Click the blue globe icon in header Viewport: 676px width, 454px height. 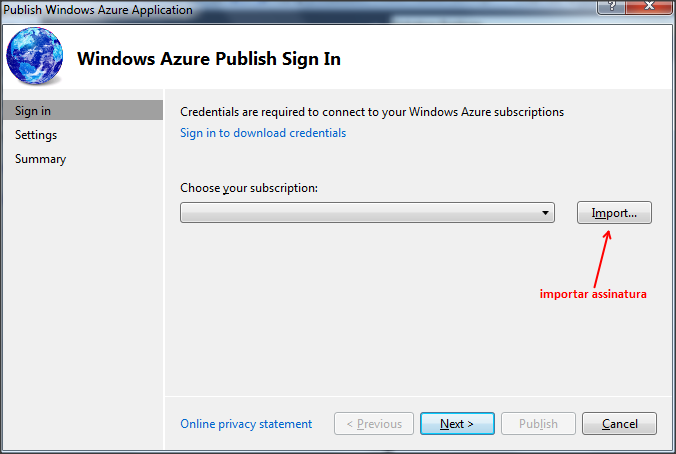pos(34,56)
